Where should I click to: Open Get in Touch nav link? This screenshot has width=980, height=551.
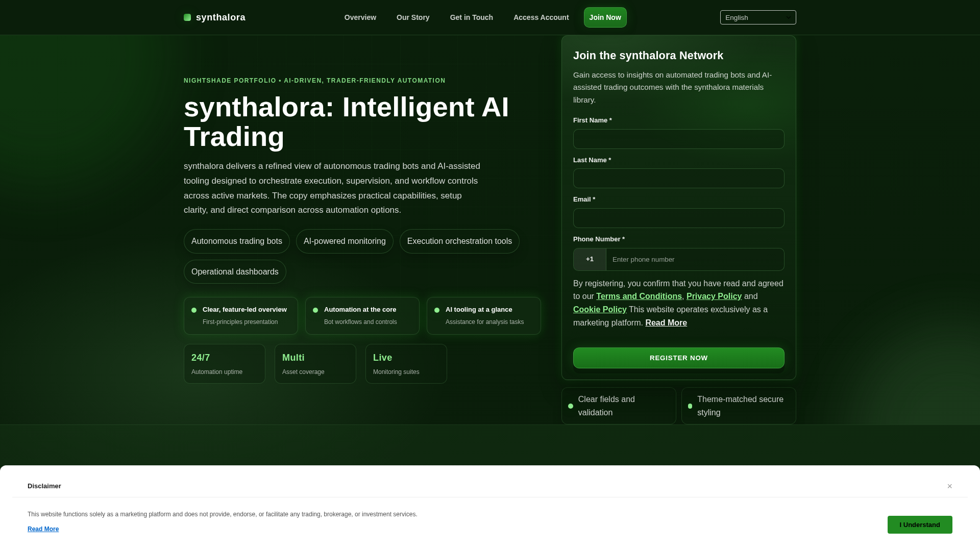472,17
